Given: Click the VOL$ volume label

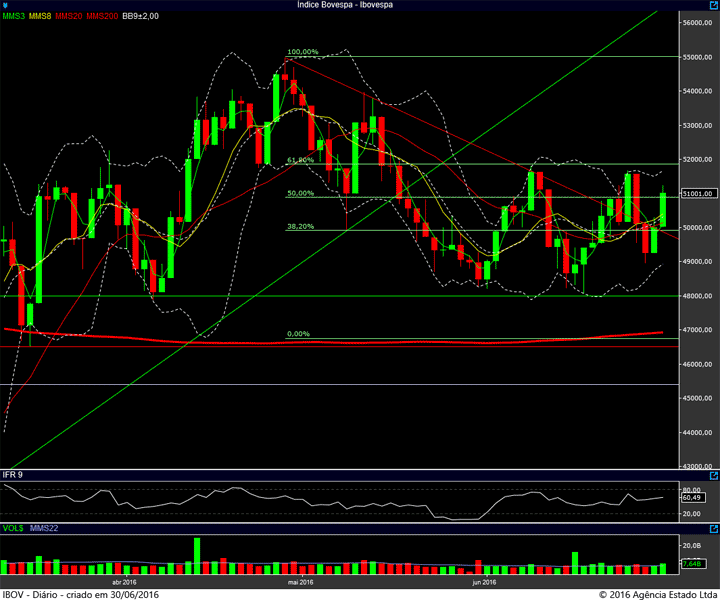Looking at the screenshot, I should pos(13,528).
